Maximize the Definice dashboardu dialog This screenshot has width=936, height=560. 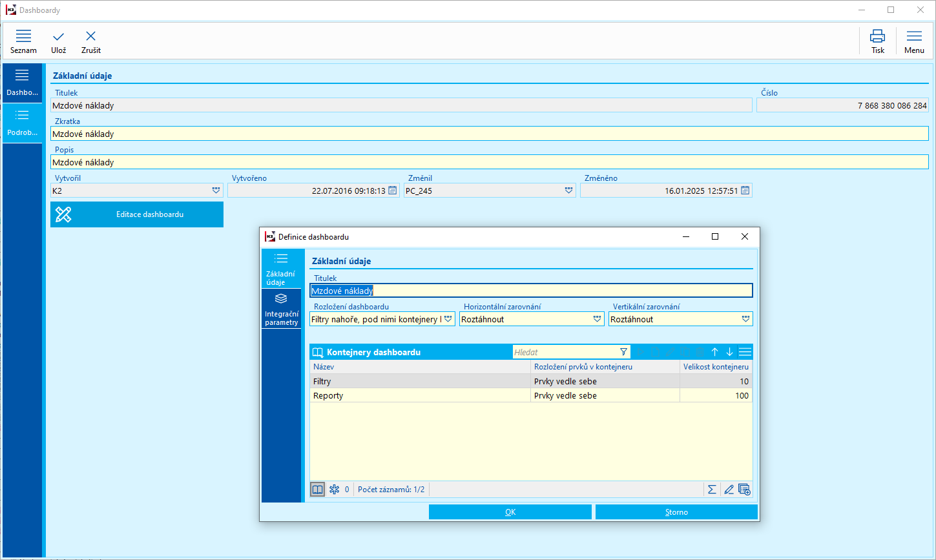pyautogui.click(x=715, y=236)
